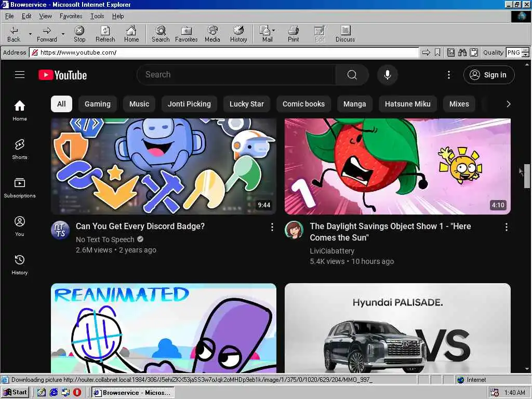Image resolution: width=532 pixels, height=399 pixels.
Task: Click the magnifier search button on YouTube
Action: (x=352, y=75)
